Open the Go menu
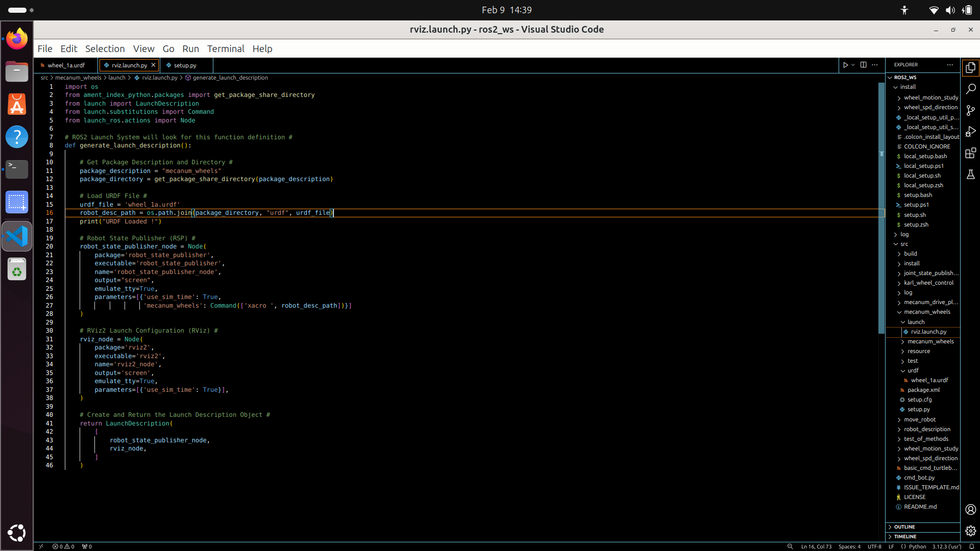Screen dimensions: 980x551 coord(168,48)
